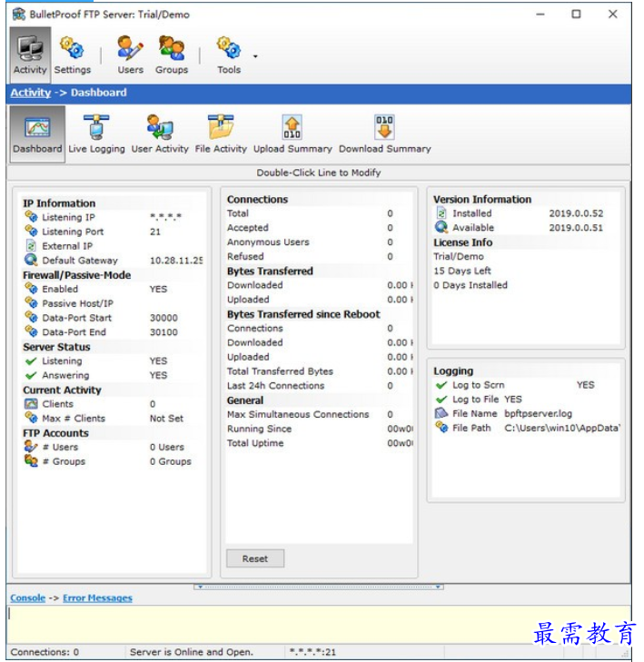Select the Listening Port row icon
Viewport: 644px width, 662px height.
pyautogui.click(x=31, y=231)
